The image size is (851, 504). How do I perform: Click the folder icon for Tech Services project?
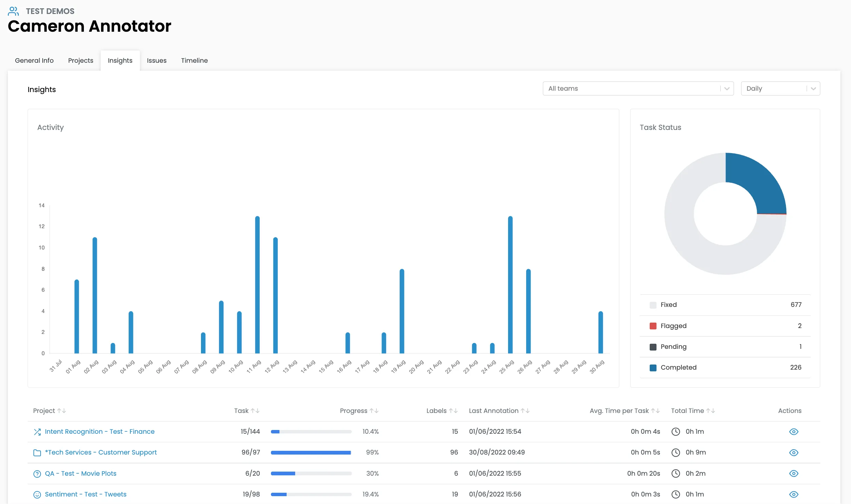37,453
